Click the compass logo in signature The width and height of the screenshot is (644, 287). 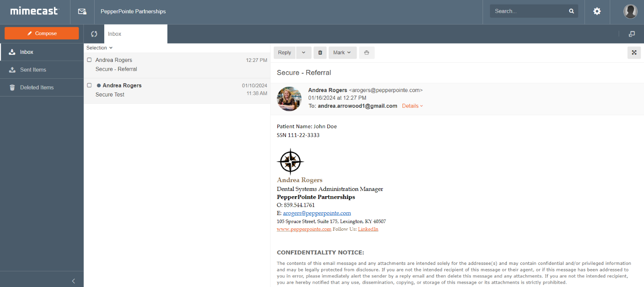point(290,161)
